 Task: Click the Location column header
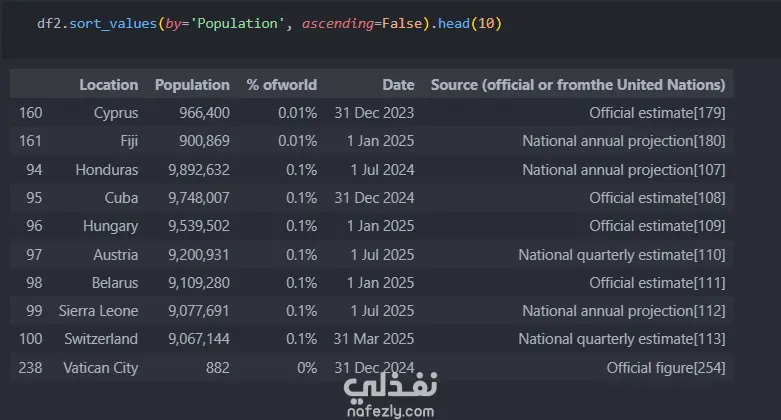109,85
